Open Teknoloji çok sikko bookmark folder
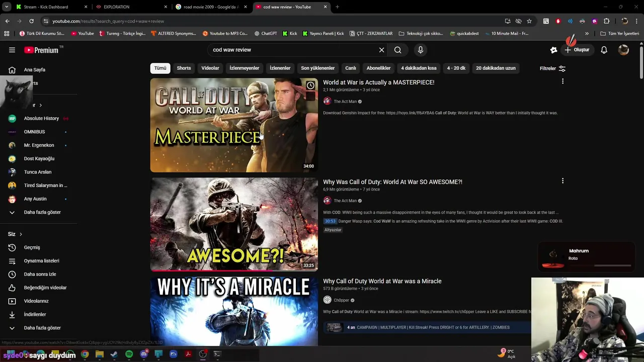 point(421,34)
